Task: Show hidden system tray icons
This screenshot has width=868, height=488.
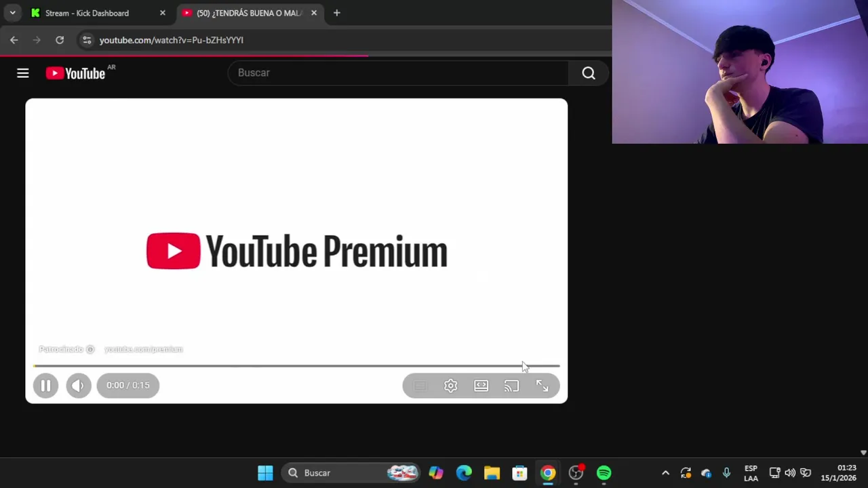Action: coord(665,473)
